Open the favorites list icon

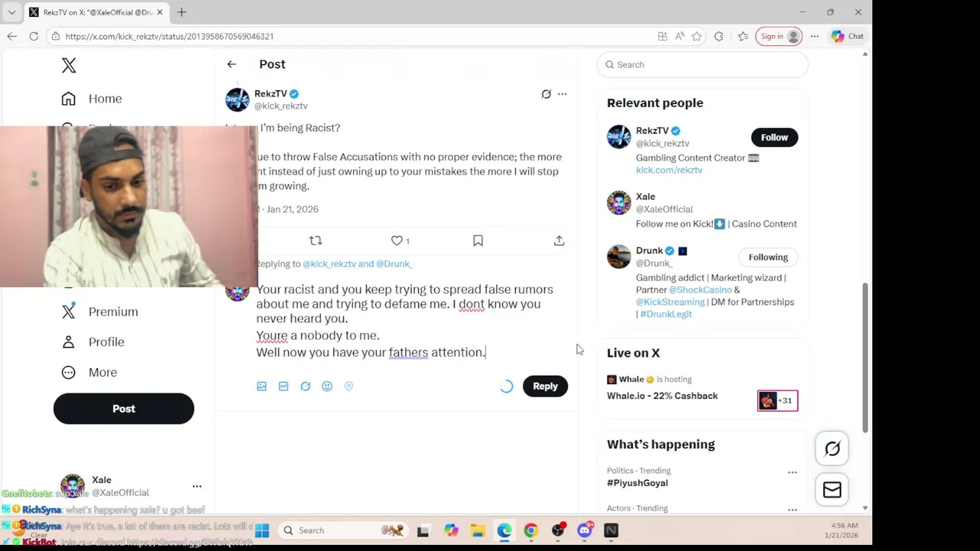tap(743, 36)
